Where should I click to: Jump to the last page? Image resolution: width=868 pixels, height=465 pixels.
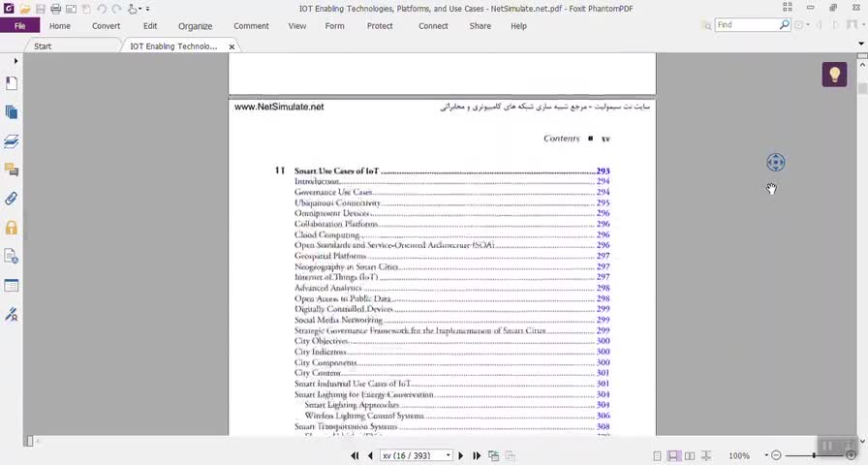(x=476, y=455)
